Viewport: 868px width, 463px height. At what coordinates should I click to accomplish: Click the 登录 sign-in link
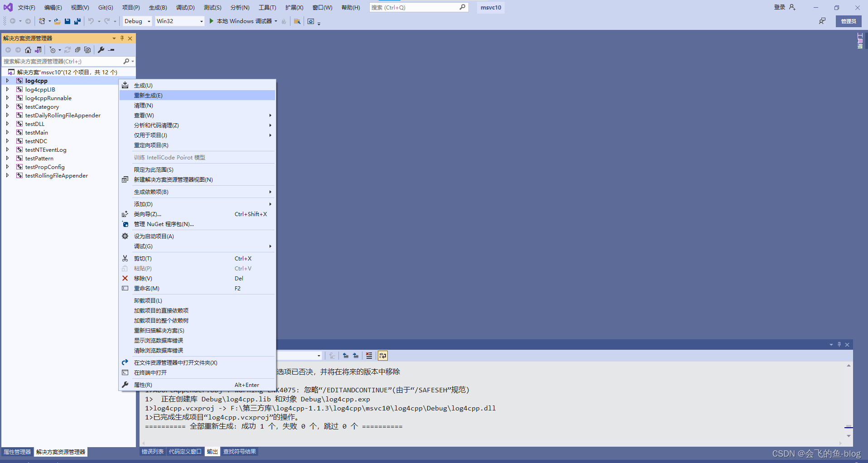pyautogui.click(x=779, y=7)
